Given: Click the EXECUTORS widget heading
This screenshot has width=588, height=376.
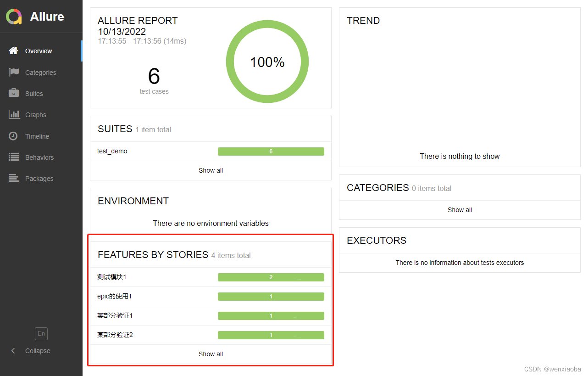Looking at the screenshot, I should tap(377, 241).
